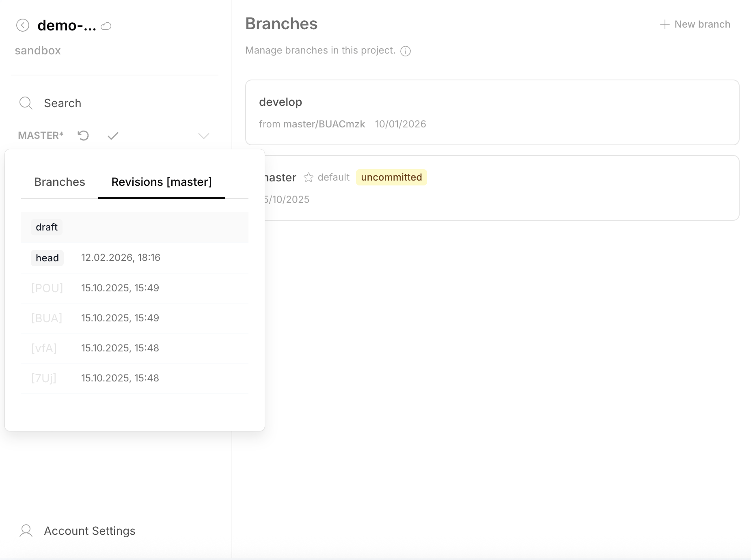Switch to the Branches tab

tap(59, 182)
